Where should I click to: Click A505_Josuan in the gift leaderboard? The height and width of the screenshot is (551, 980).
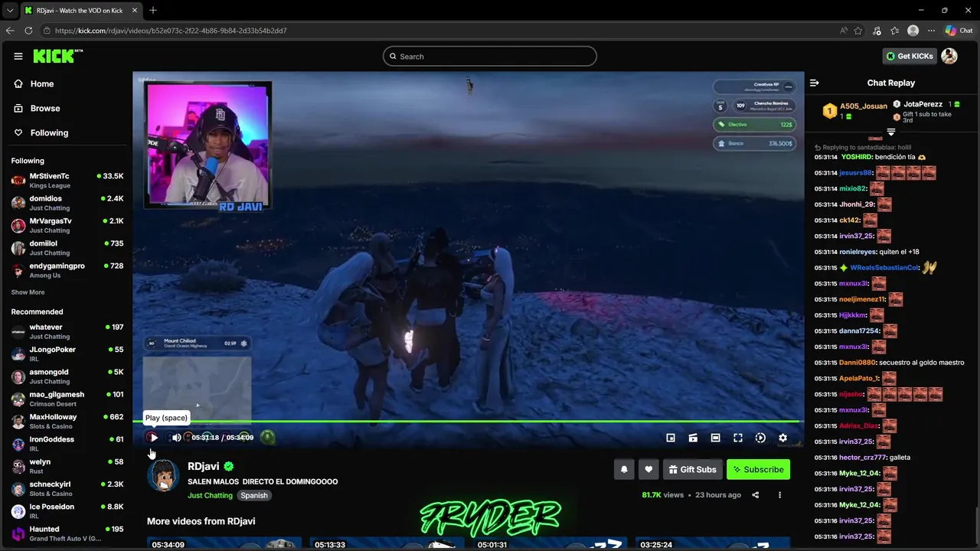[864, 106]
